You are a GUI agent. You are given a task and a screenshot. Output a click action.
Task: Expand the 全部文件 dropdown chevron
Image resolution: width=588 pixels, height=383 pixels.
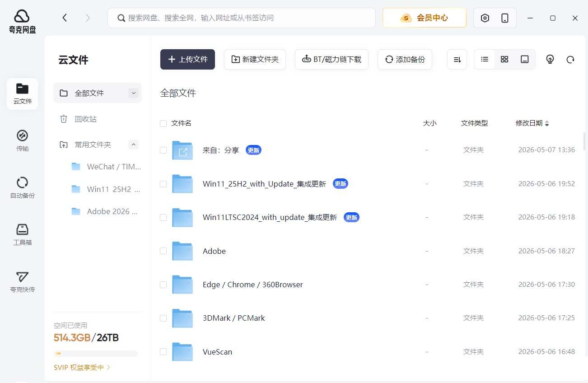[x=133, y=93]
